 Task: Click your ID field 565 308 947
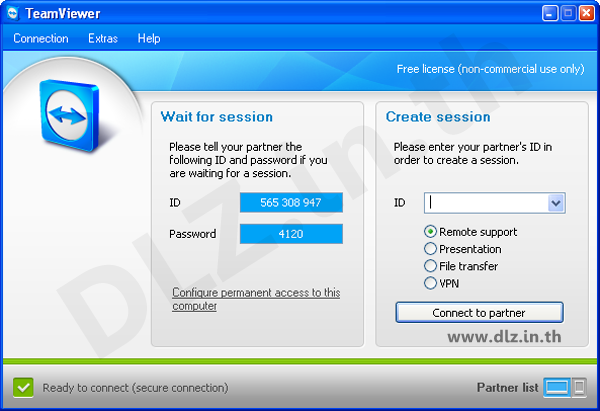coord(291,202)
